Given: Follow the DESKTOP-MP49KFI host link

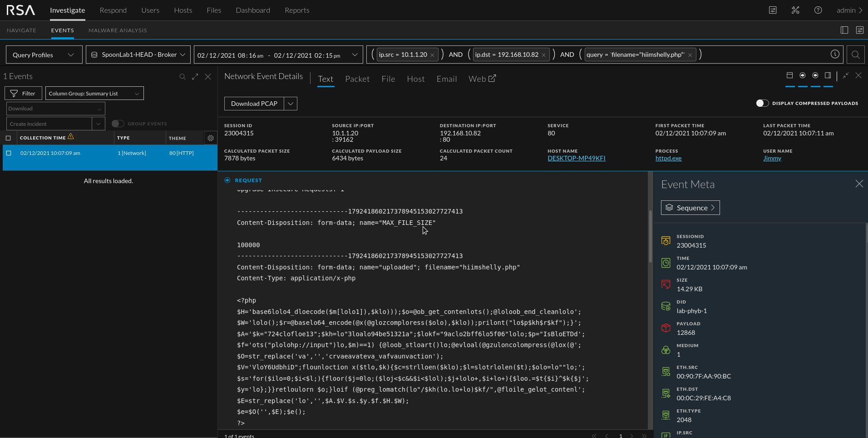Looking at the screenshot, I should point(577,158).
